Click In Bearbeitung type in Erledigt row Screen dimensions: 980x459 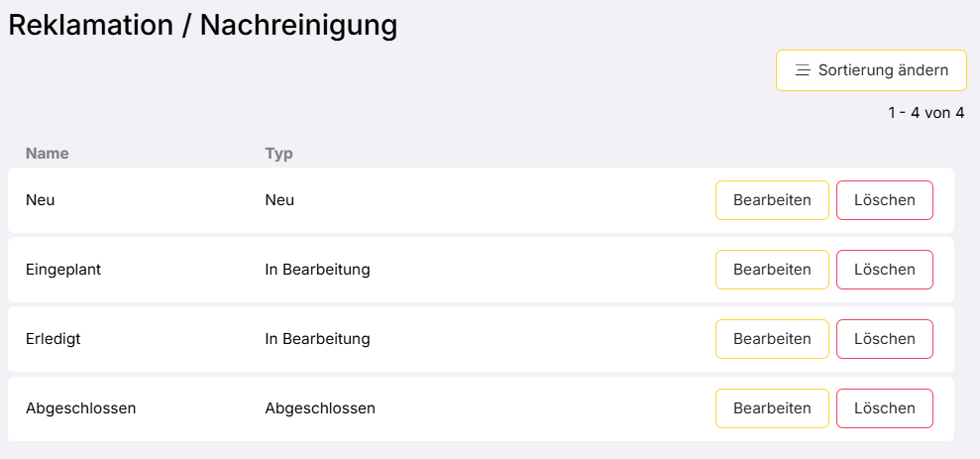[317, 339]
